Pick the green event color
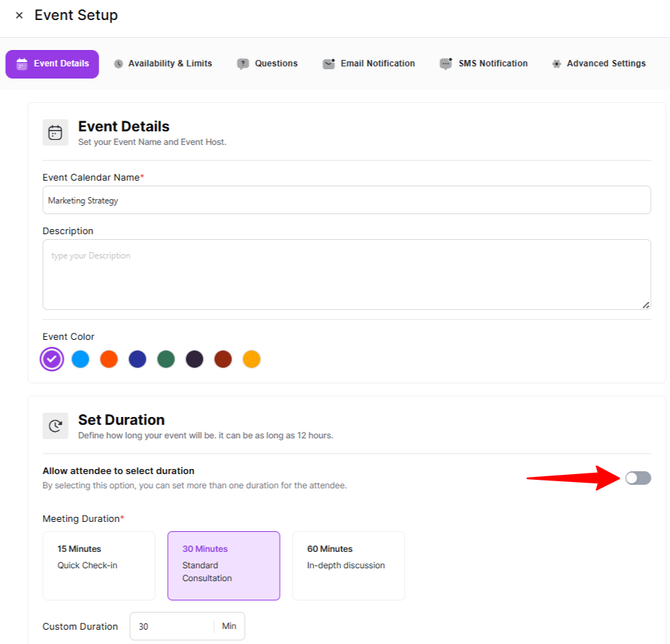The width and height of the screenshot is (670, 644). point(166,359)
